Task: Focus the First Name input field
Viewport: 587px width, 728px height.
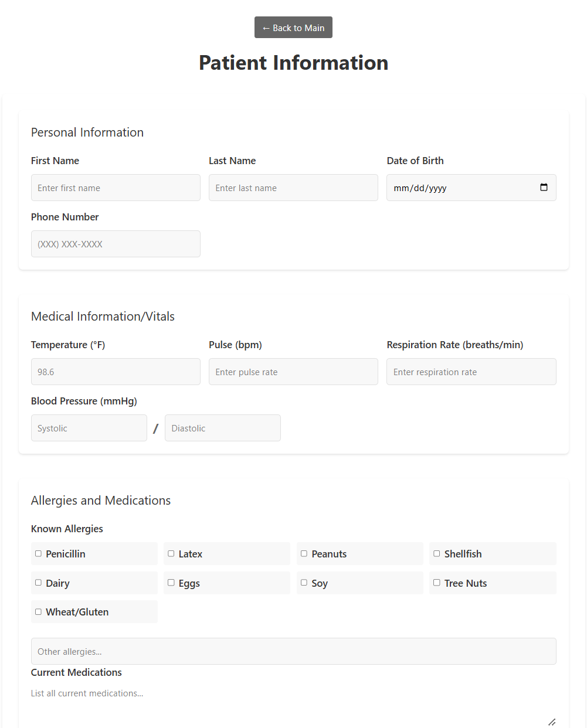Action: [x=116, y=188]
